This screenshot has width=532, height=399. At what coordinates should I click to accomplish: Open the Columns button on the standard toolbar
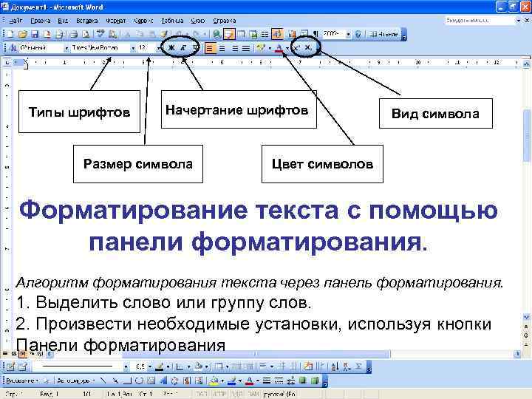(265, 34)
